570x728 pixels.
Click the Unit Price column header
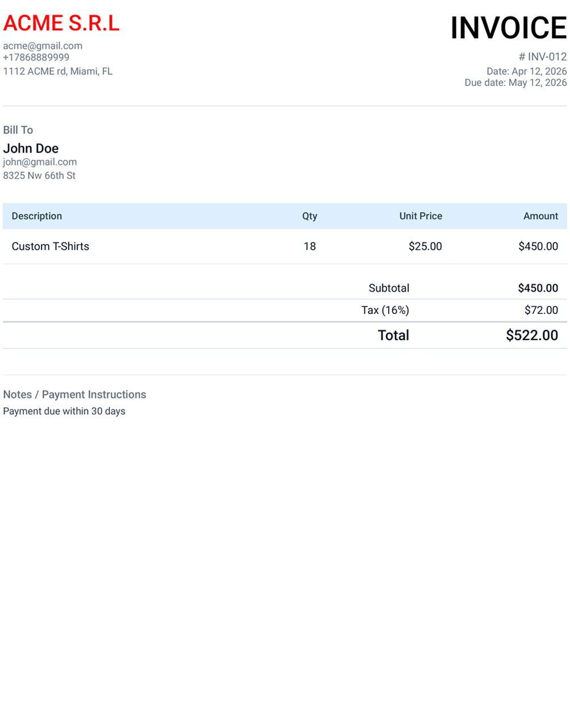click(x=421, y=216)
